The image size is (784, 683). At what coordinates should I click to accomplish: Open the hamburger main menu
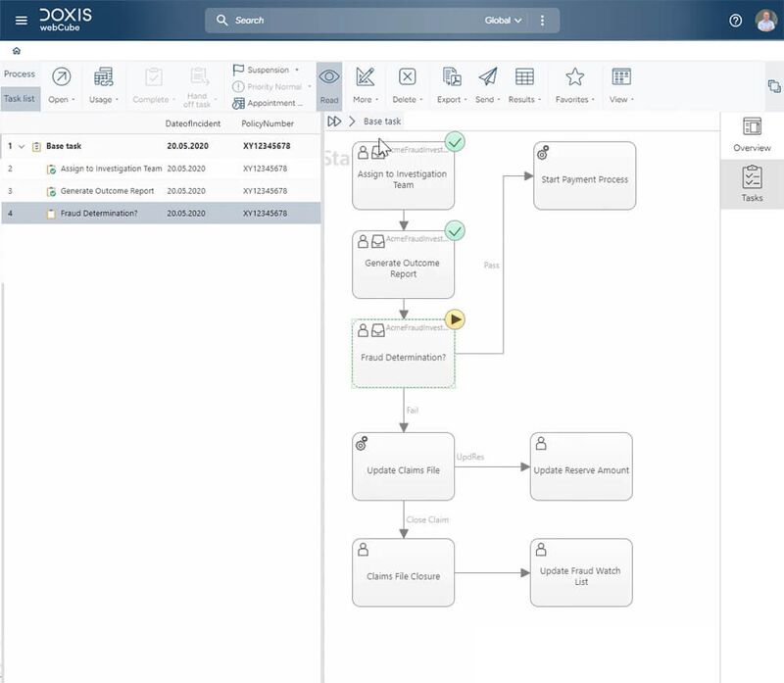click(x=21, y=21)
